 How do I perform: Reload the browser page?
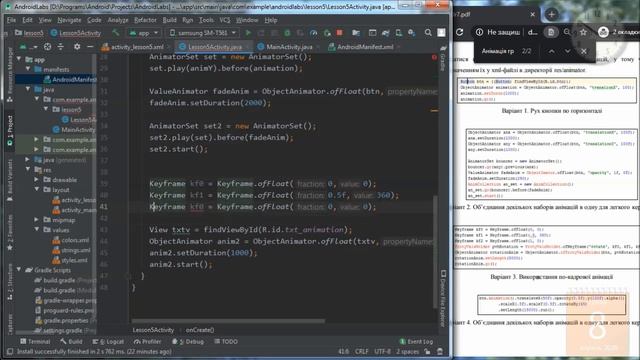tap(460, 32)
